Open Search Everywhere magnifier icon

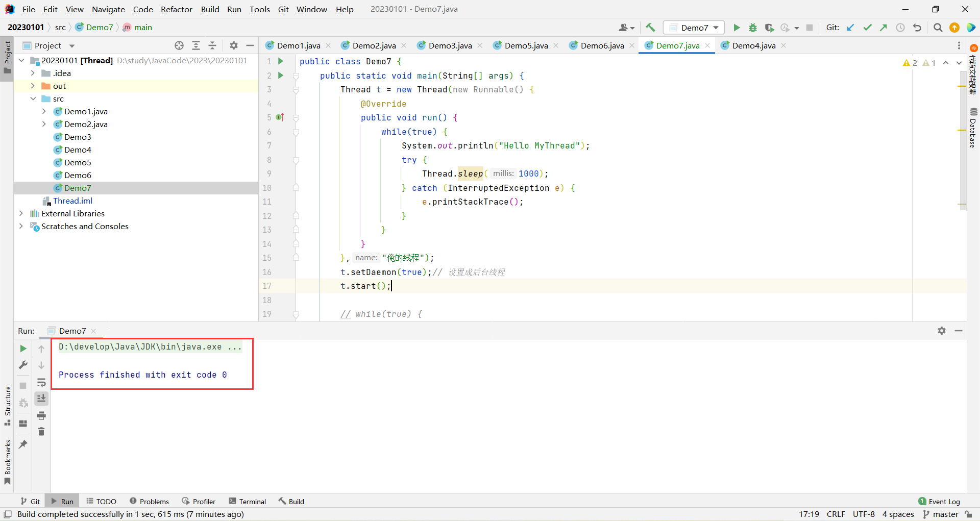[938, 28]
